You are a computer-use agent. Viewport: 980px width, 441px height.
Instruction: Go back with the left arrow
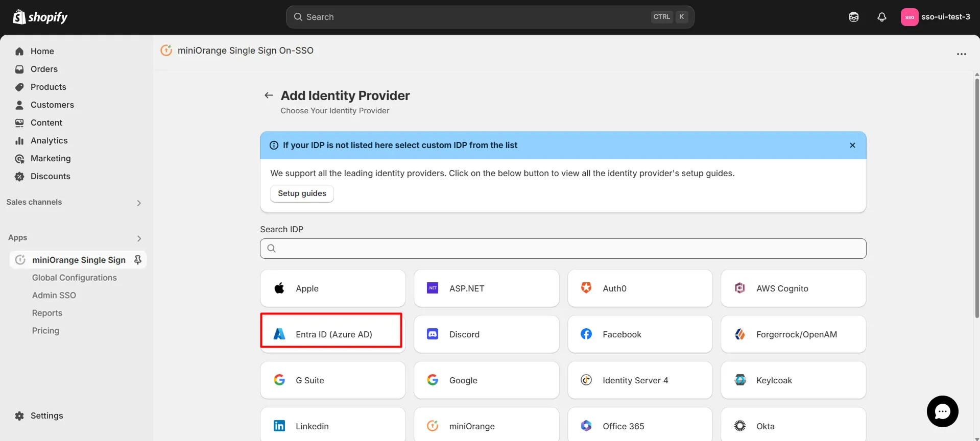pyautogui.click(x=269, y=95)
